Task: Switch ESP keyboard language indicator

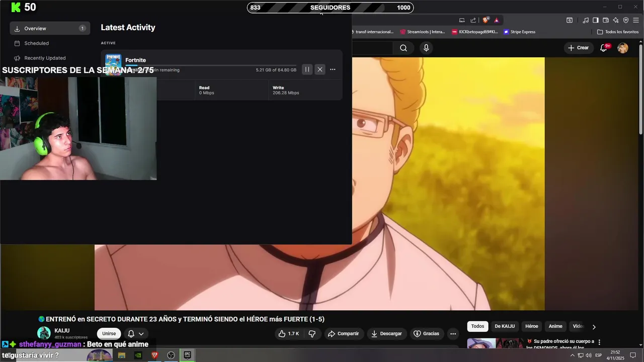Action: 599,355
